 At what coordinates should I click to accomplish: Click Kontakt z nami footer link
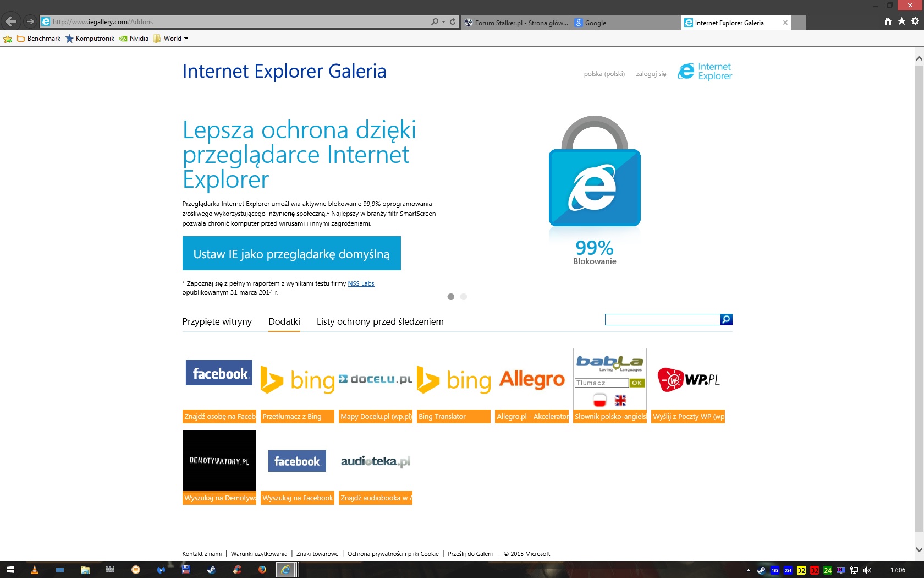202,554
